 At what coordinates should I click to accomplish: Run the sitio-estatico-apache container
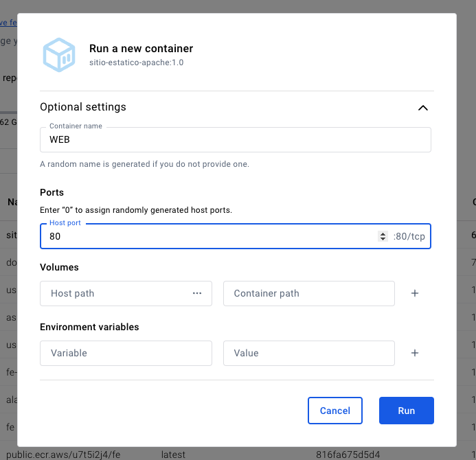coord(406,411)
